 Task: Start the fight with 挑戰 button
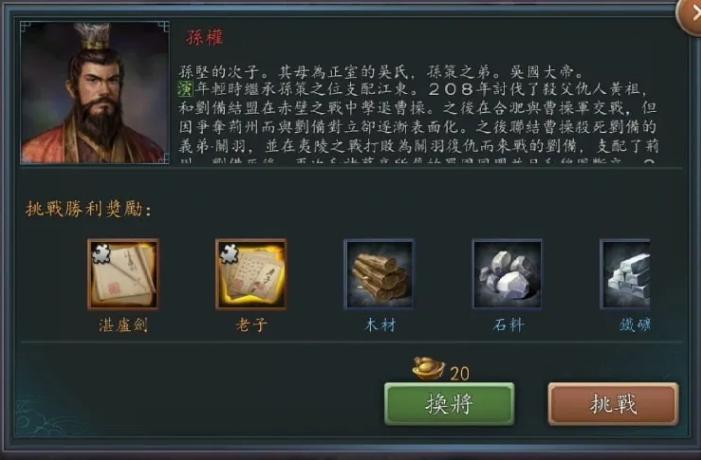tap(613, 404)
